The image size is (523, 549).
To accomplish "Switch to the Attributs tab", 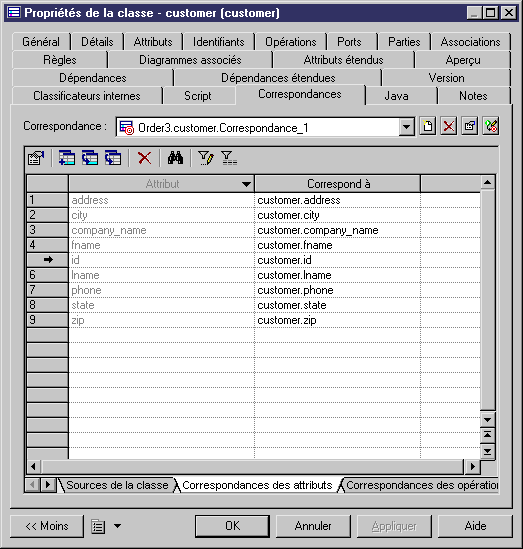I will [x=153, y=42].
